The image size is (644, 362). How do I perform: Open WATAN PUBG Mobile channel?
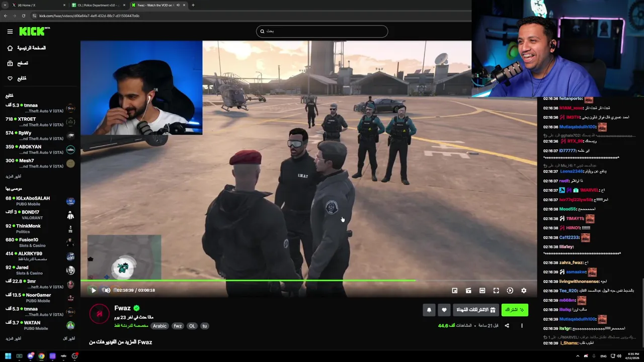[x=40, y=325]
